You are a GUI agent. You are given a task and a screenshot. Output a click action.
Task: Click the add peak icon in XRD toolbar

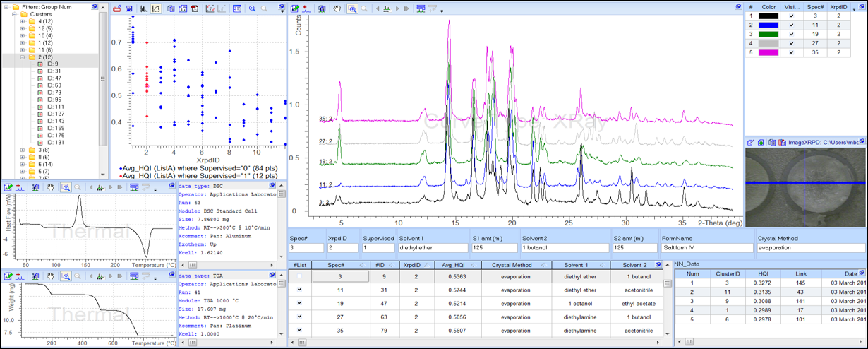click(306, 8)
